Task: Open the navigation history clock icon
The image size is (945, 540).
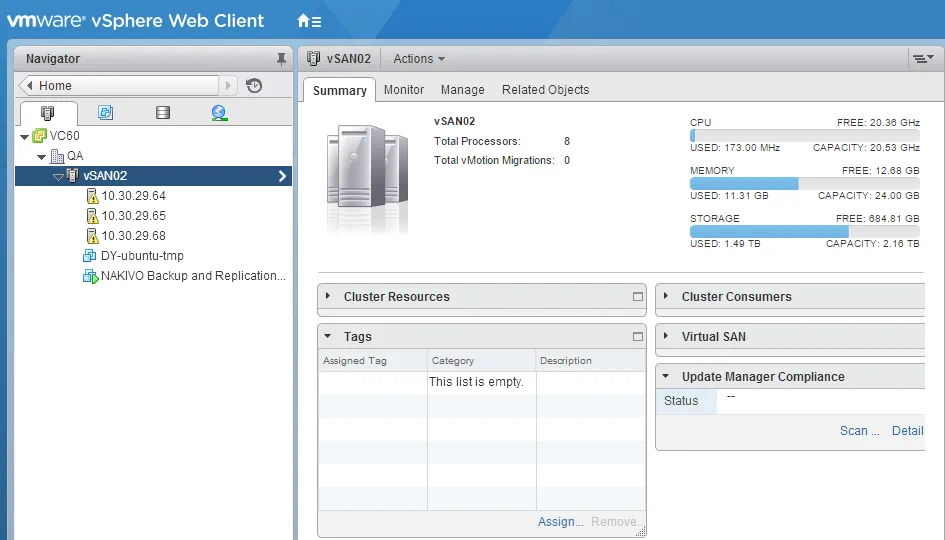Action: (x=254, y=86)
